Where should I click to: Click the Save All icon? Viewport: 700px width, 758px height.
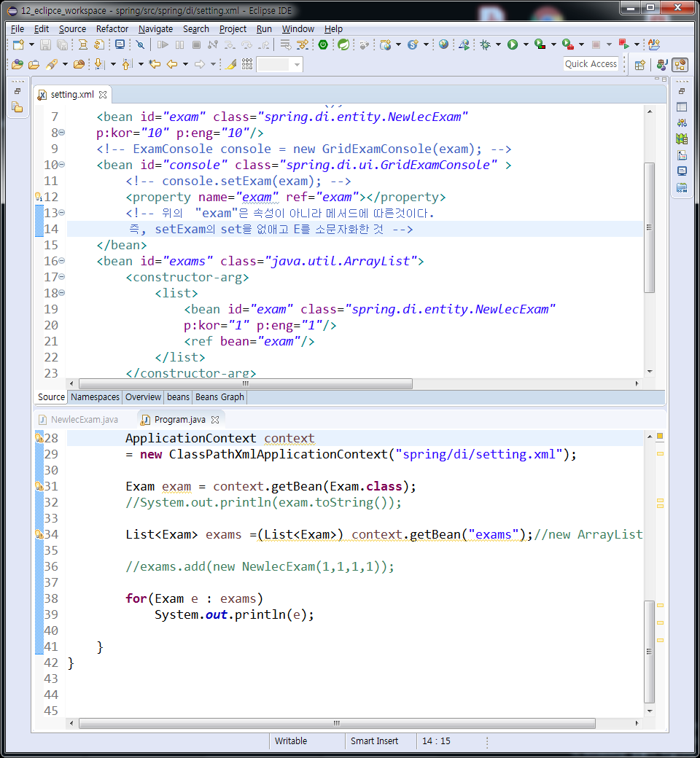[x=63, y=45]
